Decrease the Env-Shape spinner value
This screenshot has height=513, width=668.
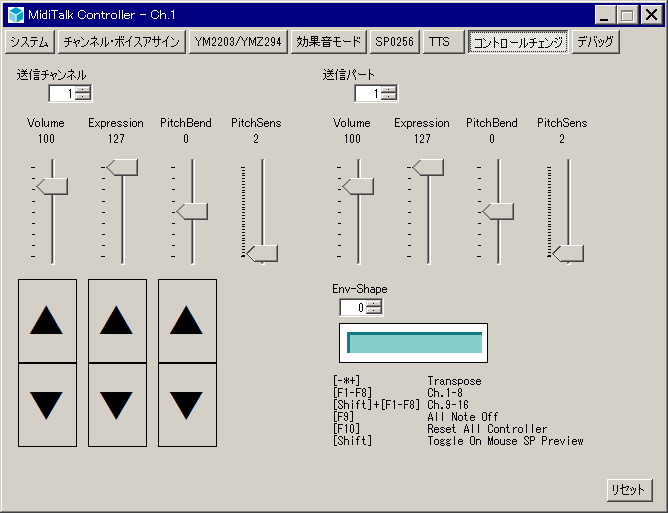pos(374,311)
